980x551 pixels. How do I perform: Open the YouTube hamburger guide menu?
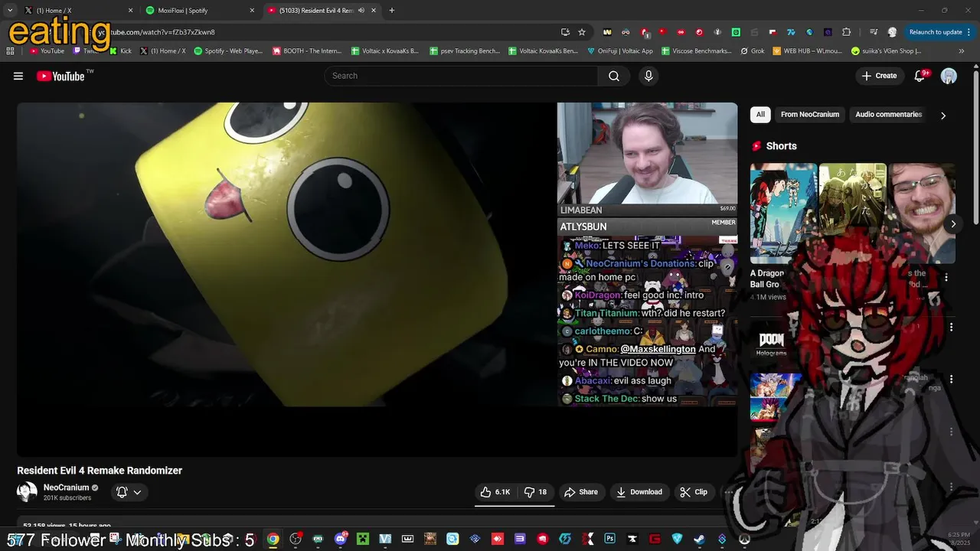[18, 76]
